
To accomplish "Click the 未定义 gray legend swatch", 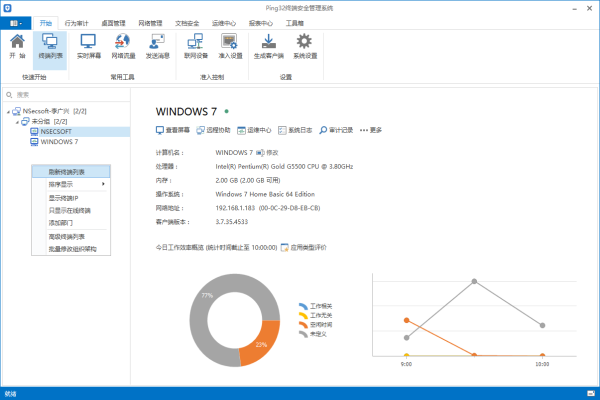I will 303,334.
